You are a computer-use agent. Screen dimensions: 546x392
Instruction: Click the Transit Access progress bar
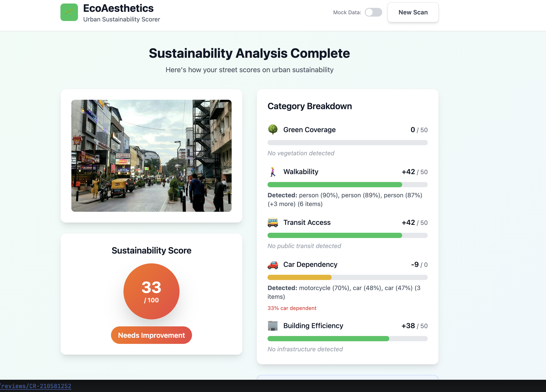(347, 235)
